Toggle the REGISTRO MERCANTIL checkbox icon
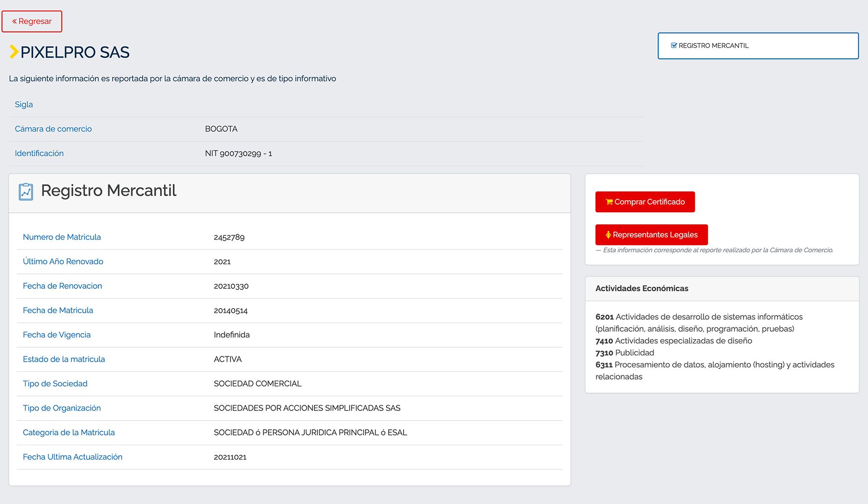 pos(674,46)
